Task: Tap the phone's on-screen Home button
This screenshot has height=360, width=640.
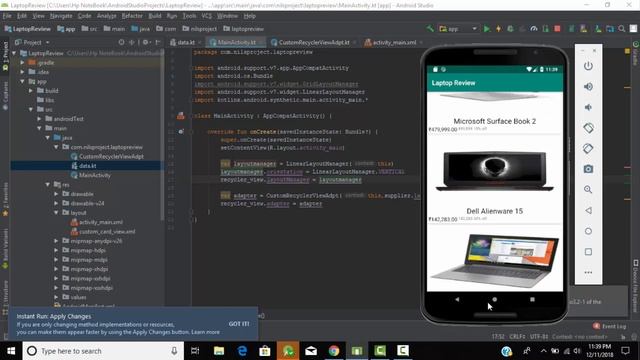Action: (x=494, y=299)
